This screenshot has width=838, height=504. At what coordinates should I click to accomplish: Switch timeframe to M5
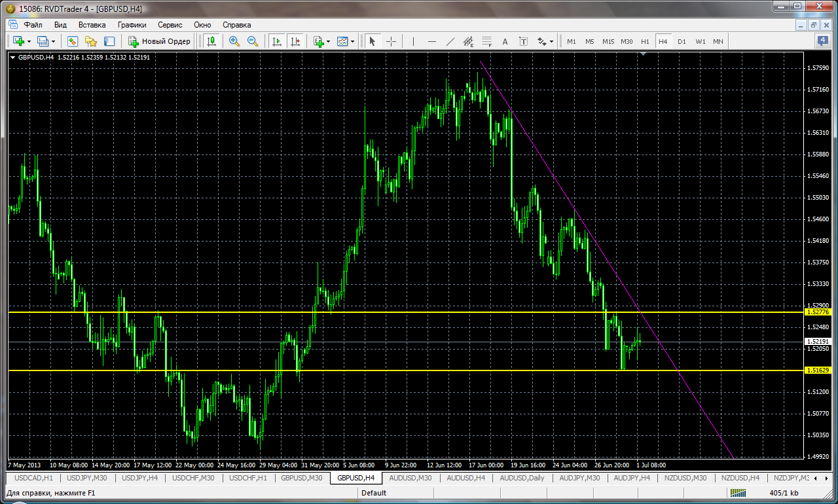coord(590,41)
